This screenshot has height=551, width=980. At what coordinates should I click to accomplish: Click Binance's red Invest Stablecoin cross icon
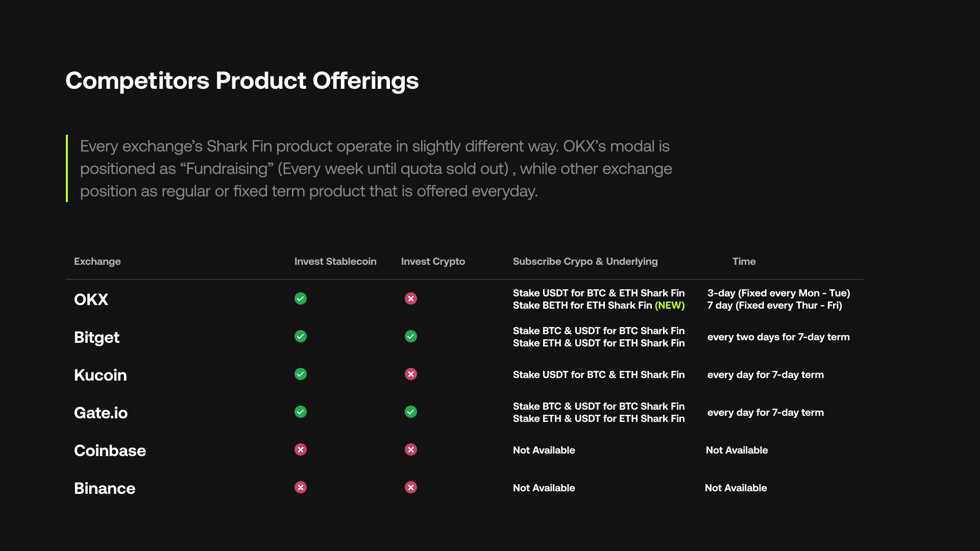pos(301,487)
